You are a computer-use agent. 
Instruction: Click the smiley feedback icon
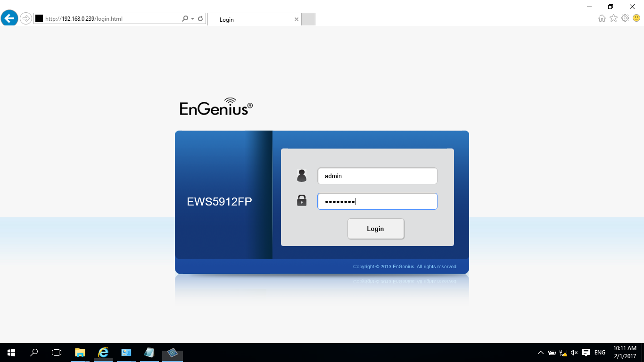tap(636, 18)
